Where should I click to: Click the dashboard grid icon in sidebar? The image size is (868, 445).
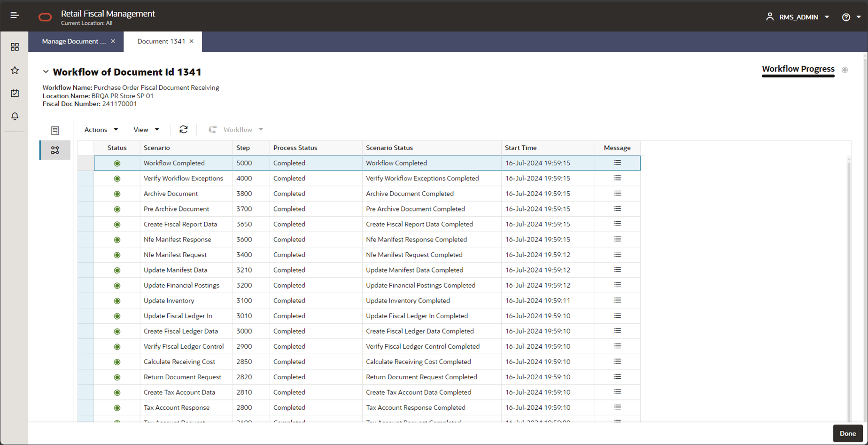[x=15, y=47]
